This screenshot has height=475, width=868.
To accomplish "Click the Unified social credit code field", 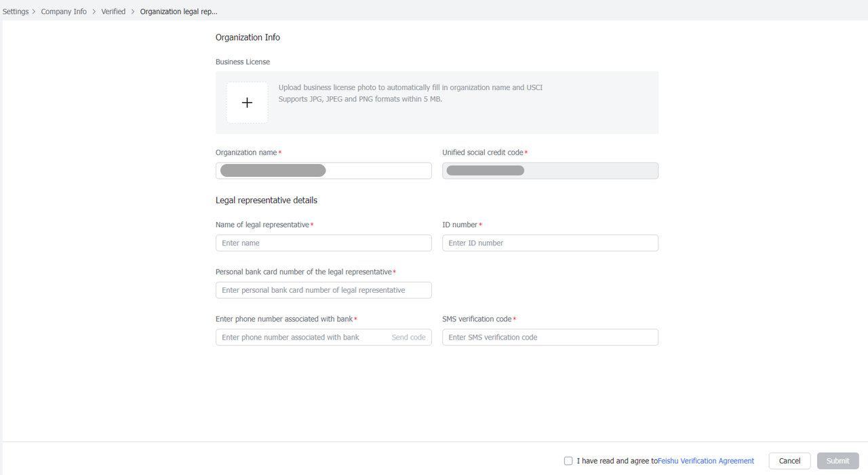I will (x=550, y=171).
